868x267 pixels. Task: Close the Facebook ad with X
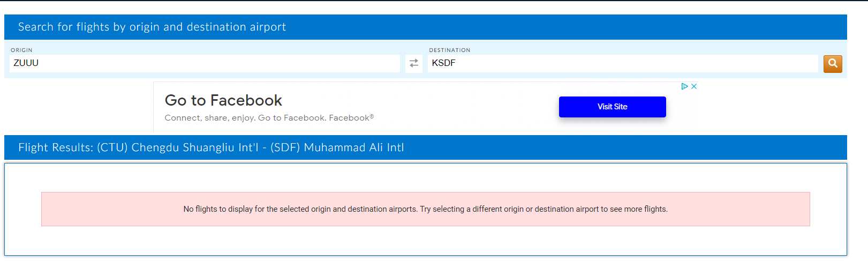694,86
